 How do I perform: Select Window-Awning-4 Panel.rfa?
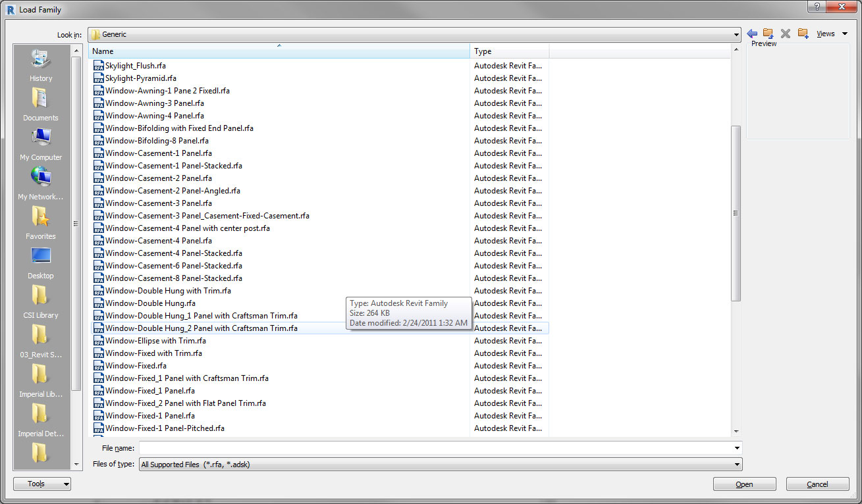click(155, 116)
